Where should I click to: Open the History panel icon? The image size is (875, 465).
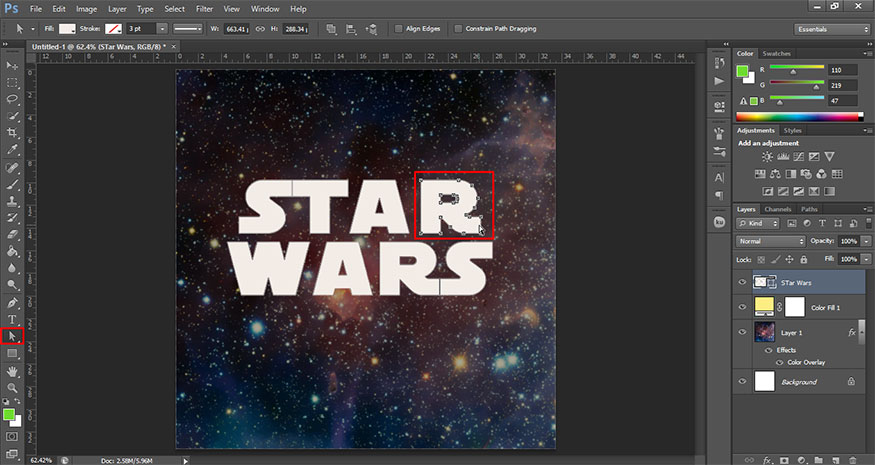pos(719,63)
